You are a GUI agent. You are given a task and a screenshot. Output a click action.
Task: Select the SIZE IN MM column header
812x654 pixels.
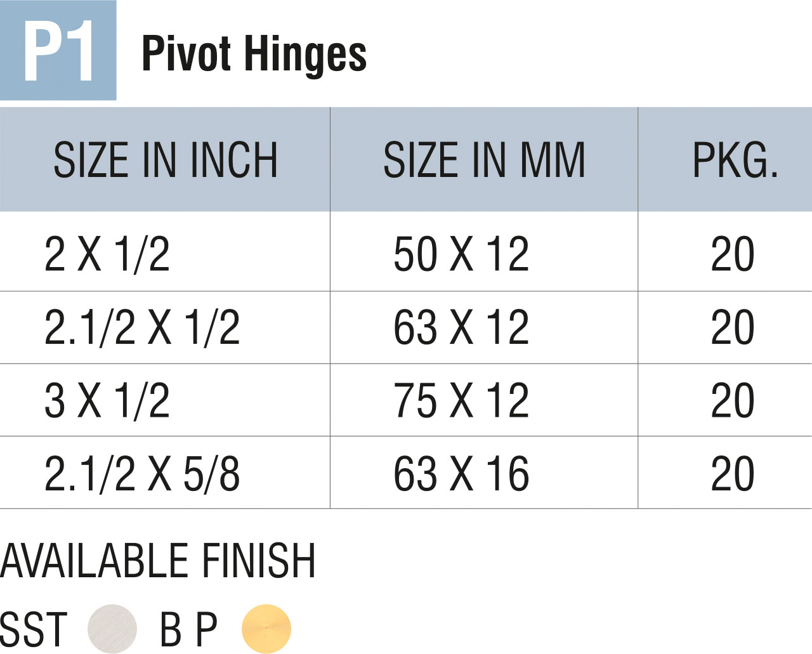click(x=484, y=160)
